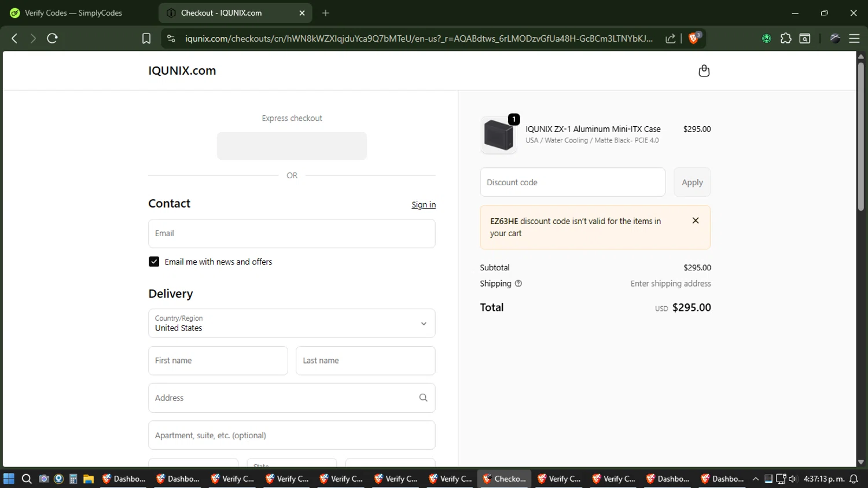Screen dimensions: 868x488
Task: Close the Checkout - IQUNIX.com tab
Action: (302, 13)
